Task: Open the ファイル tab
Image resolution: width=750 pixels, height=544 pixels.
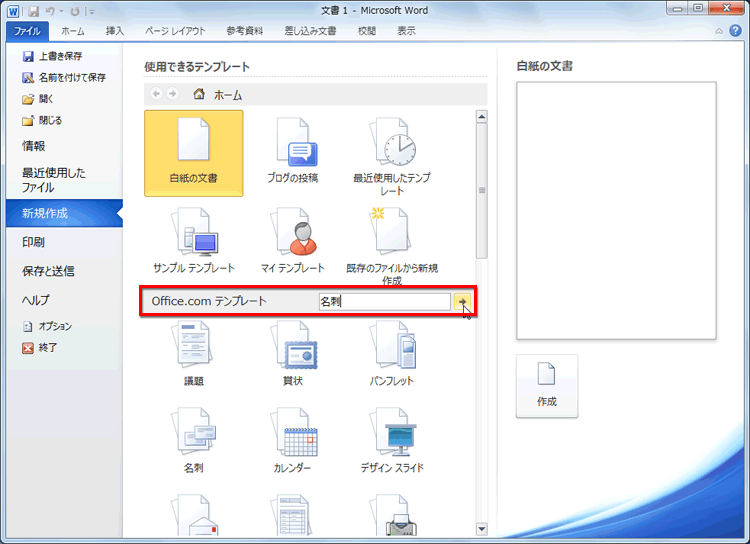Action: [x=27, y=31]
